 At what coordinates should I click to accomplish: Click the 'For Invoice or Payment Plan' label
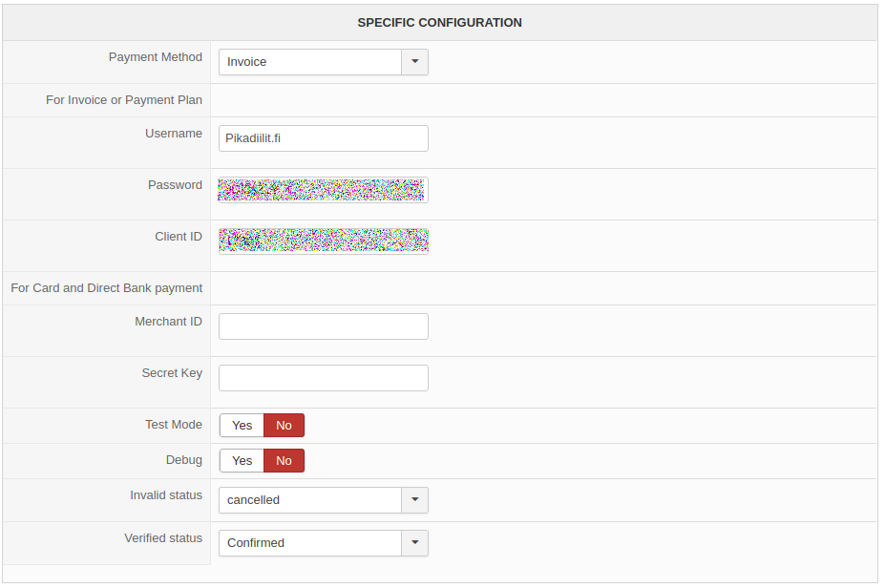tap(124, 100)
